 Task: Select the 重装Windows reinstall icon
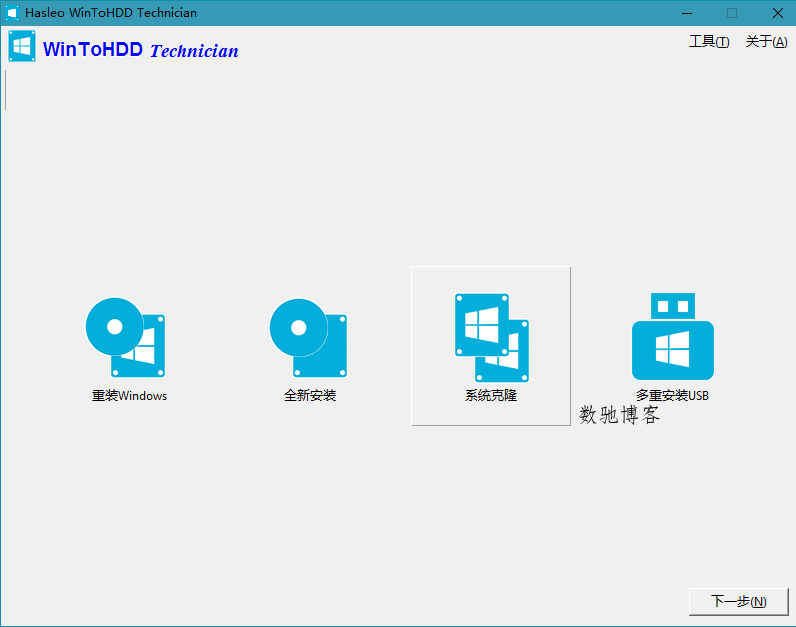125,338
